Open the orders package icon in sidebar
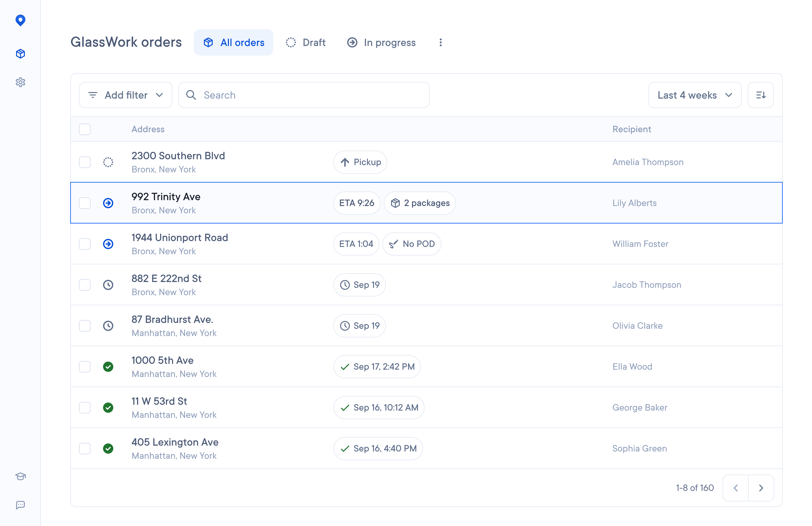812x526 pixels. (20, 54)
